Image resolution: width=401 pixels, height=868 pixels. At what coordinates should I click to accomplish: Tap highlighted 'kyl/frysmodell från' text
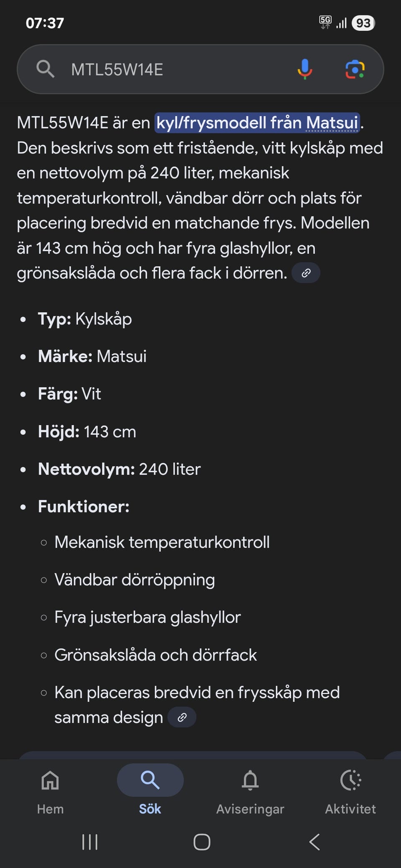[230, 123]
